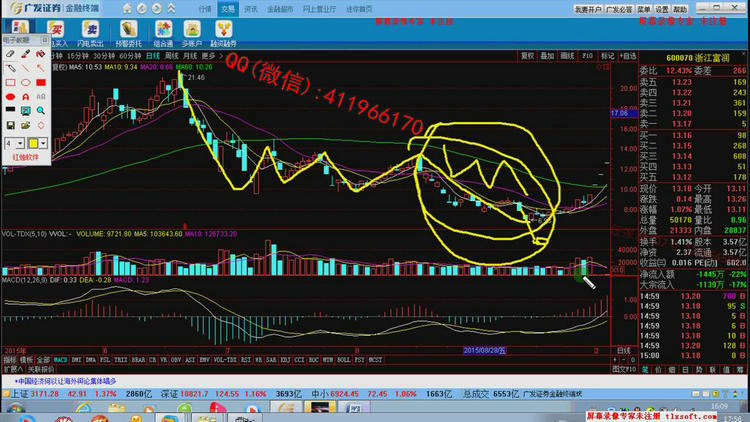Click the filled red rectangle swatch tool
Screen dimensions: 750x422
point(41,83)
